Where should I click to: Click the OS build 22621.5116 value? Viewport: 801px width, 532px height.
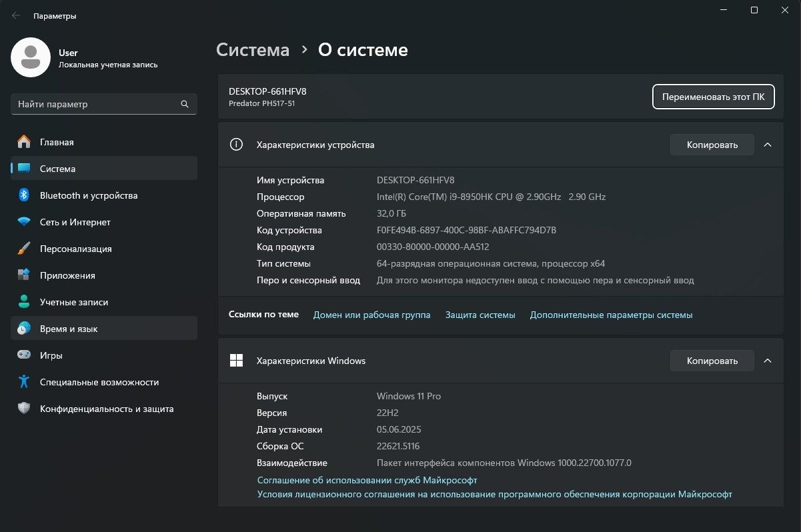coord(398,446)
